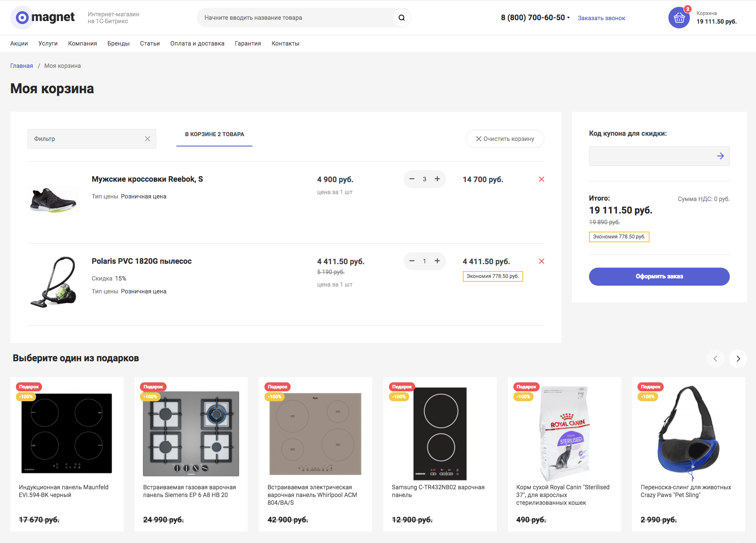Open Оплата и доставка menu item

(197, 43)
